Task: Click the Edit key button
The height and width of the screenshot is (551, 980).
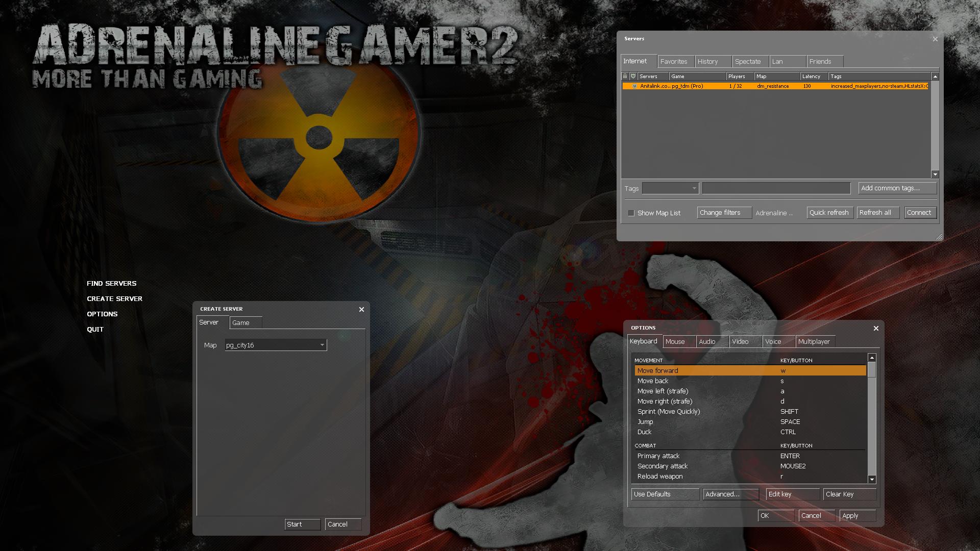Action: point(793,494)
